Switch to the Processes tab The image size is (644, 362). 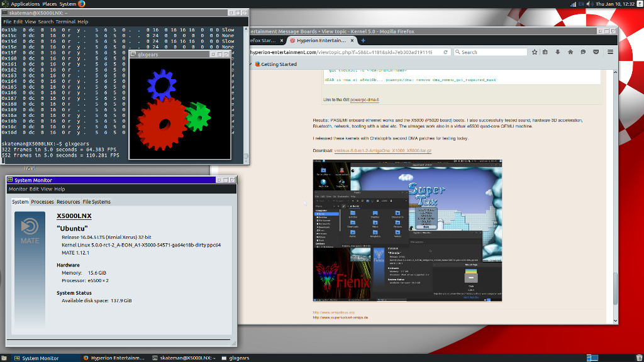pyautogui.click(x=42, y=202)
